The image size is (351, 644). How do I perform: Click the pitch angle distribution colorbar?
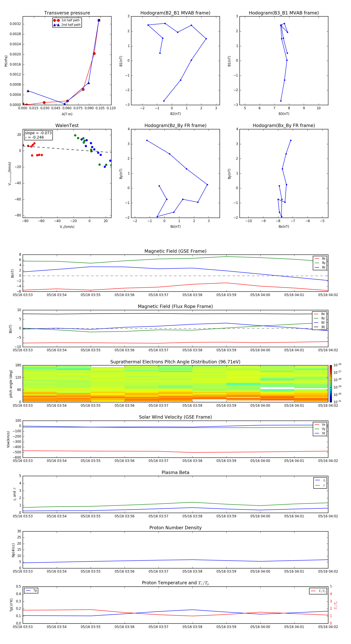[331, 384]
